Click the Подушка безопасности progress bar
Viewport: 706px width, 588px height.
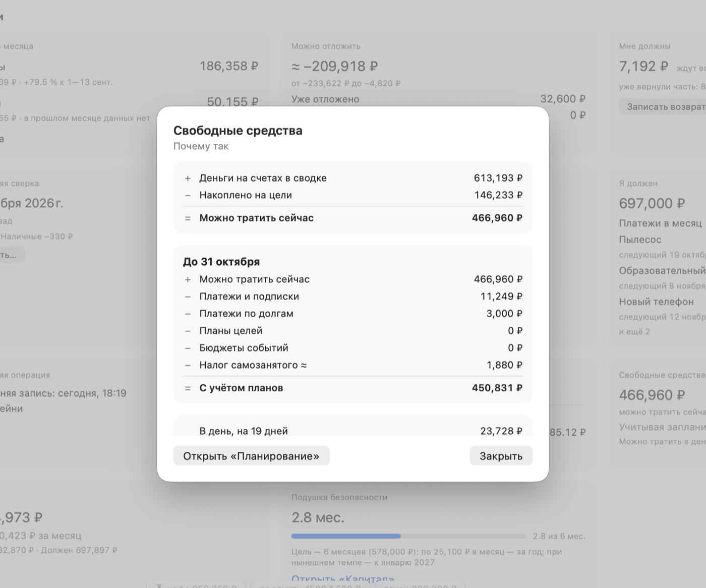[x=408, y=536]
